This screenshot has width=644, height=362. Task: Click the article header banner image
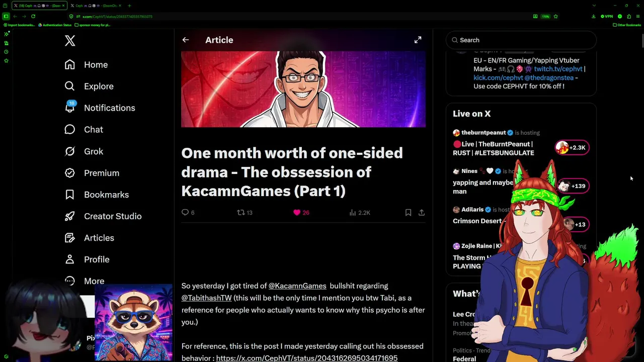[303, 89]
